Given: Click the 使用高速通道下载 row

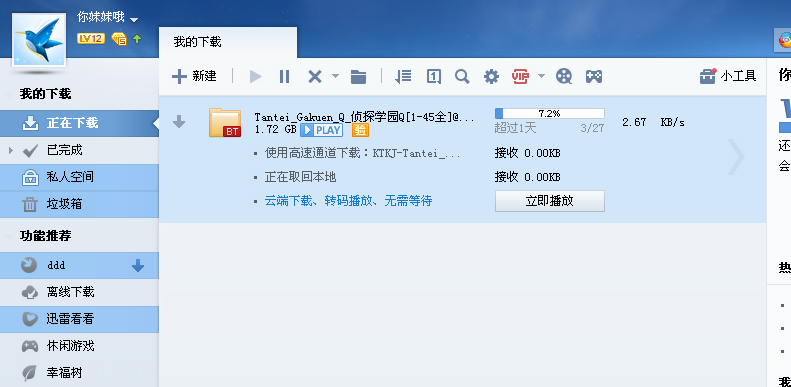Looking at the screenshot, I should click(363, 153).
